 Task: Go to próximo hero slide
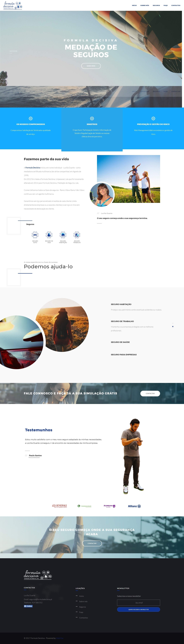pos(171,51)
